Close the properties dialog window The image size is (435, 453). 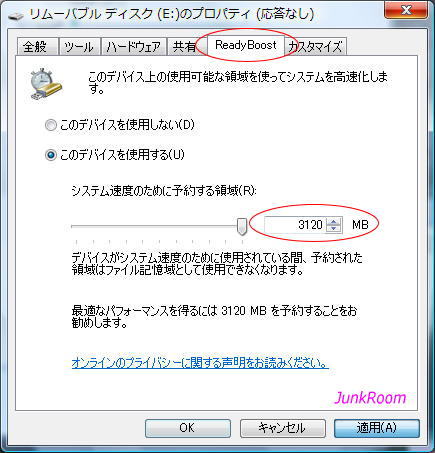tap(406, 10)
